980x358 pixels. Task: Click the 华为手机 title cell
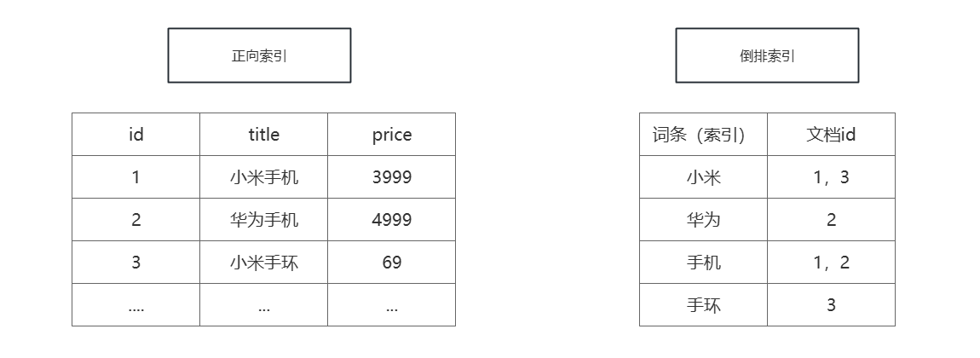click(x=263, y=220)
